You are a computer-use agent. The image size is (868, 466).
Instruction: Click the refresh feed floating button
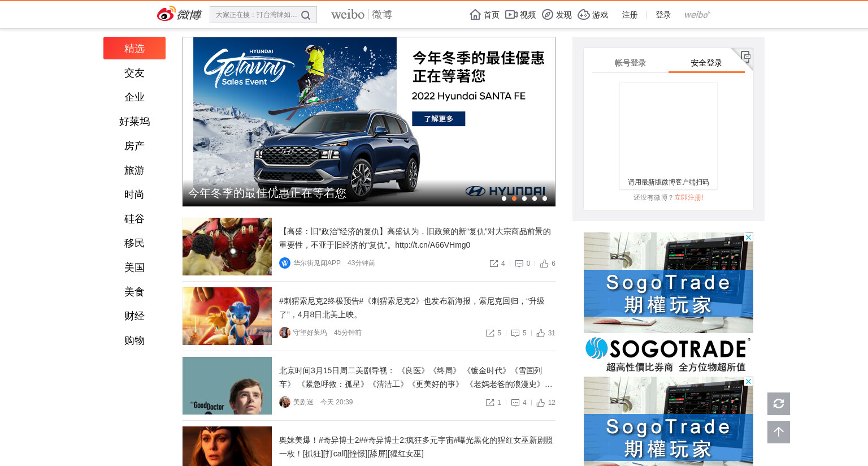click(x=779, y=404)
